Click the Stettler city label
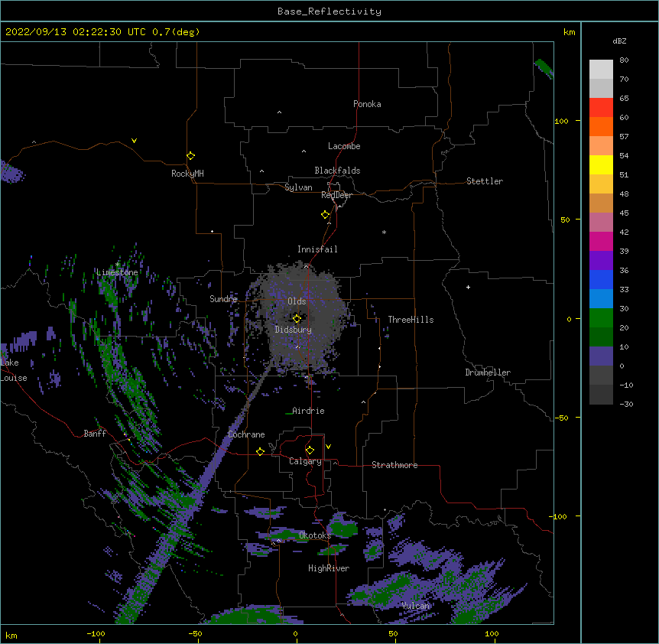Viewport: 659px width, 644px height. pos(485,181)
